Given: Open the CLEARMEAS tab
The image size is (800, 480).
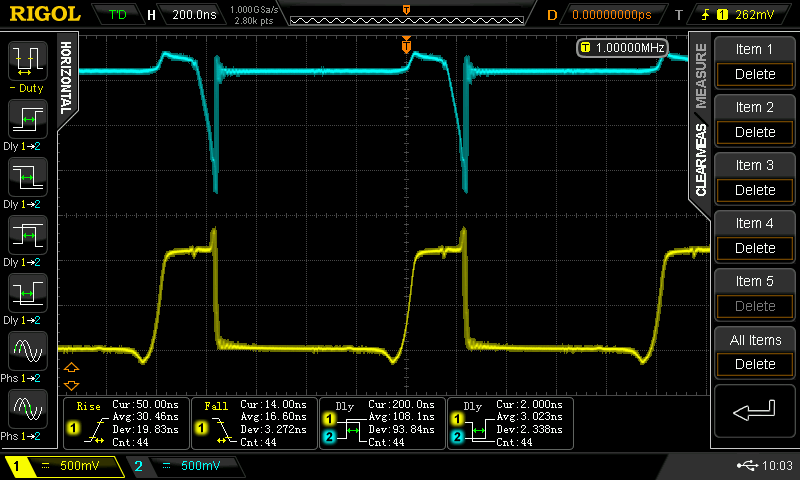Looking at the screenshot, I should (x=701, y=160).
